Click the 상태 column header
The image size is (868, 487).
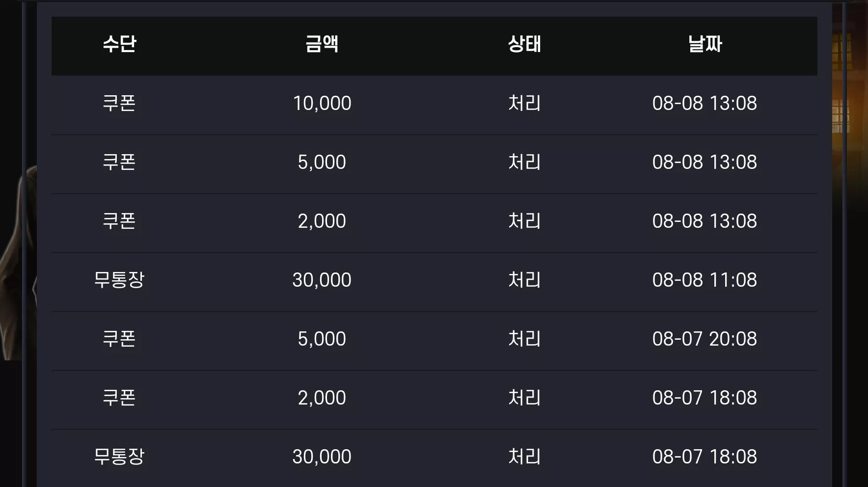coord(524,44)
